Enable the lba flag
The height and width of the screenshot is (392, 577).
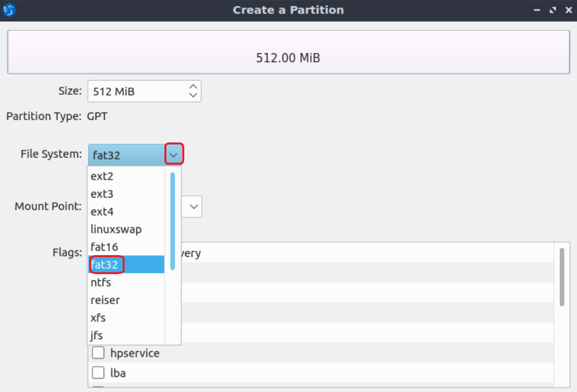98,372
